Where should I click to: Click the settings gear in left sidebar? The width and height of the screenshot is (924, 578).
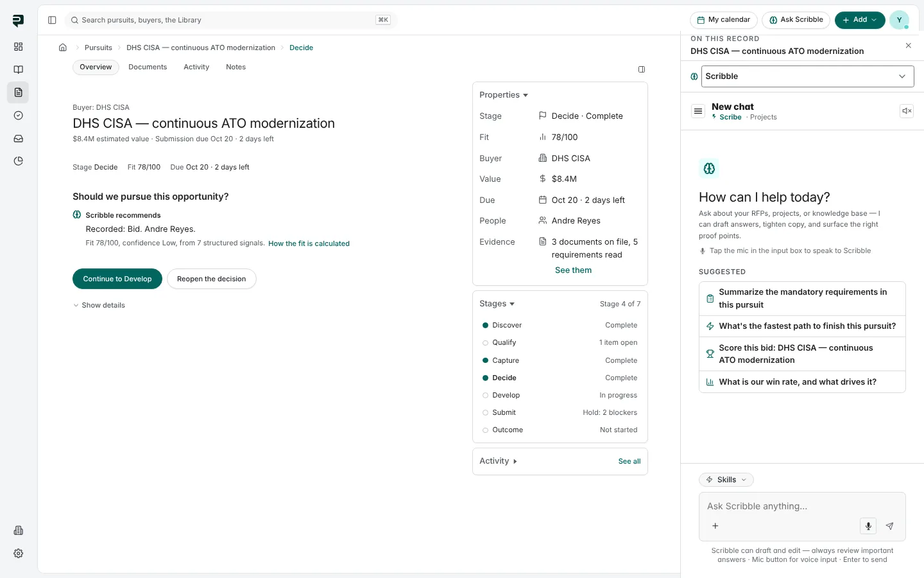click(18, 554)
